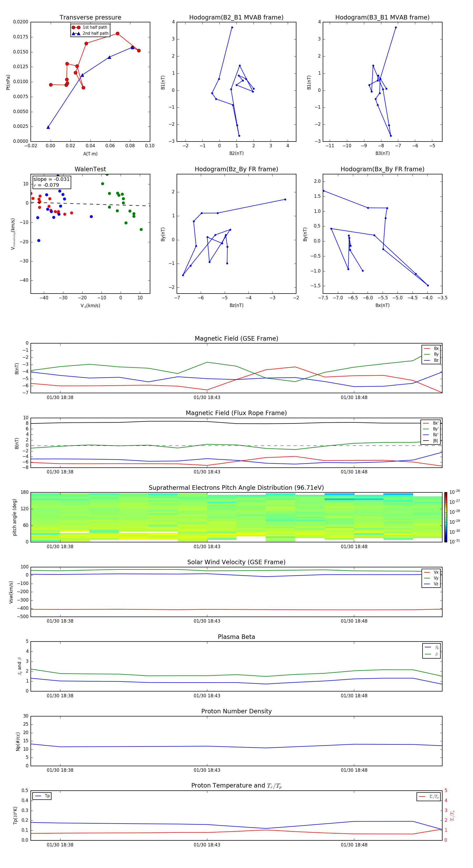Image resolution: width=473 pixels, height=868 pixels.
Task: Click the 'Hodogram(B3_B1 MVAB frame)' title
Action: (x=382, y=17)
